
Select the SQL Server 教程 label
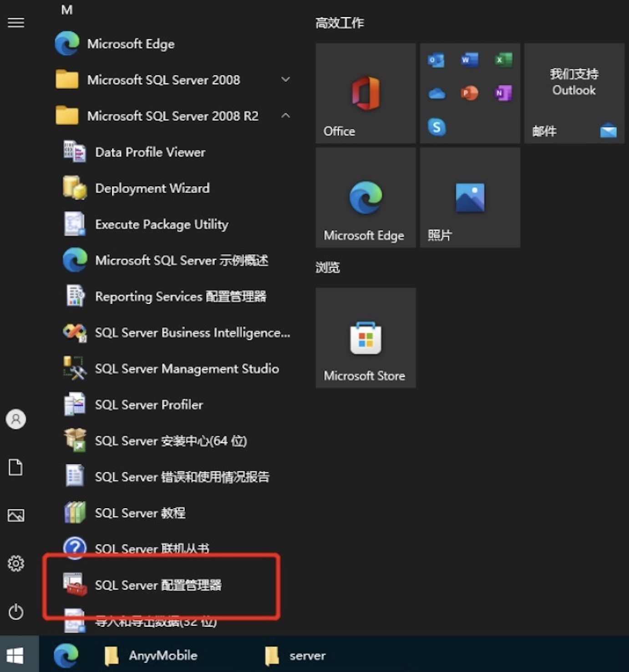click(140, 513)
